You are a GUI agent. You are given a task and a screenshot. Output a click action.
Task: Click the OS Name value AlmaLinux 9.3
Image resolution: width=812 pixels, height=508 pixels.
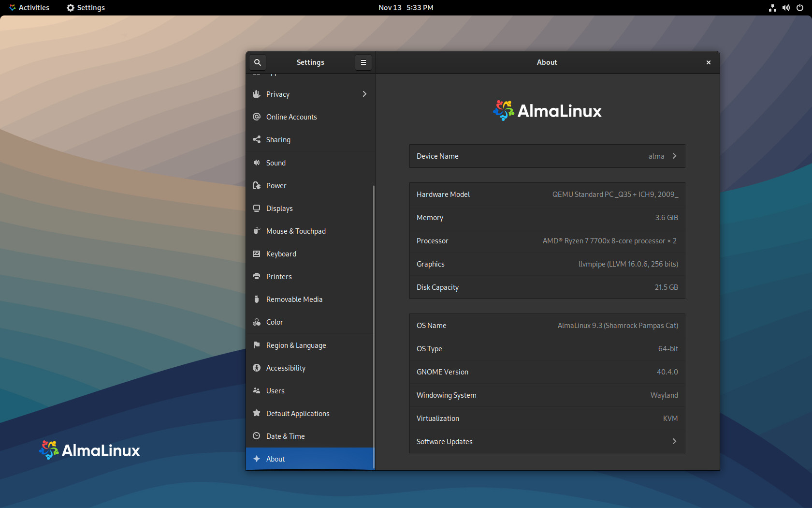pos(618,326)
